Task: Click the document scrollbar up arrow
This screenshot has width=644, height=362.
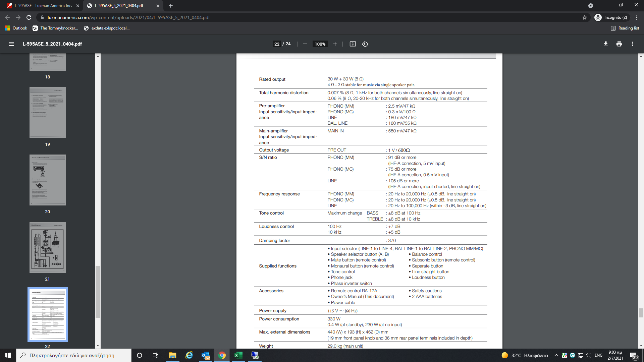Action: [641, 56]
